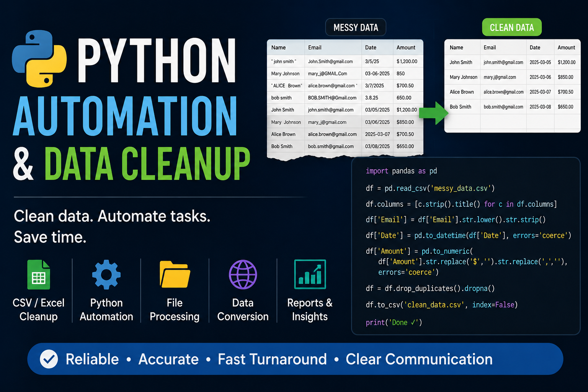
Task: Select '$650.00' in the clean data table
Action: 565,107
